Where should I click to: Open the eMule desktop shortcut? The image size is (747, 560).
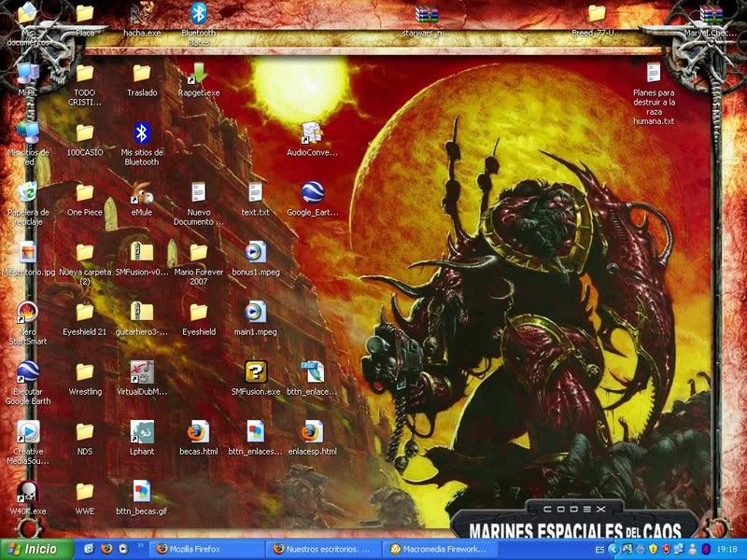(142, 193)
